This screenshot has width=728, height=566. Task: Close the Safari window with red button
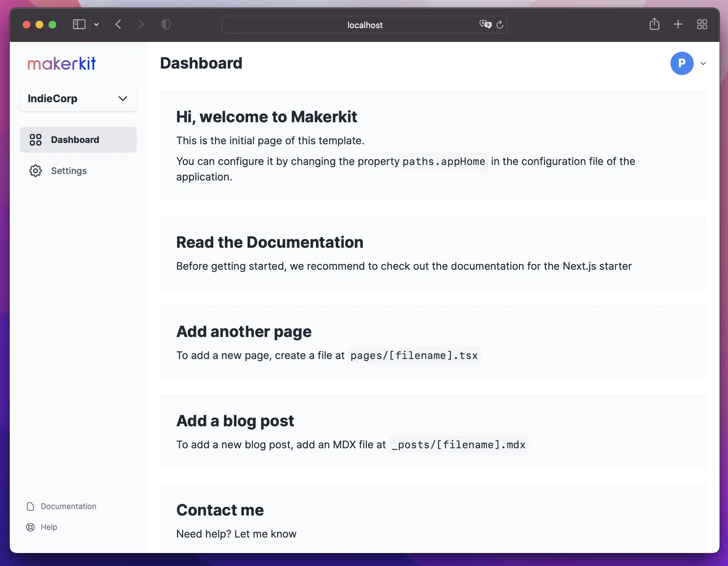(x=27, y=25)
